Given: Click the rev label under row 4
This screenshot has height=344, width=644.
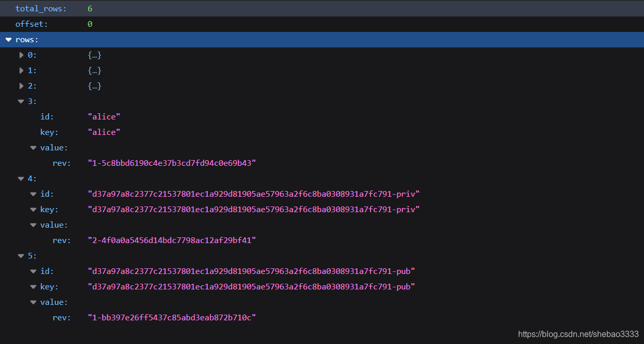Looking at the screenshot, I should 62,240.
